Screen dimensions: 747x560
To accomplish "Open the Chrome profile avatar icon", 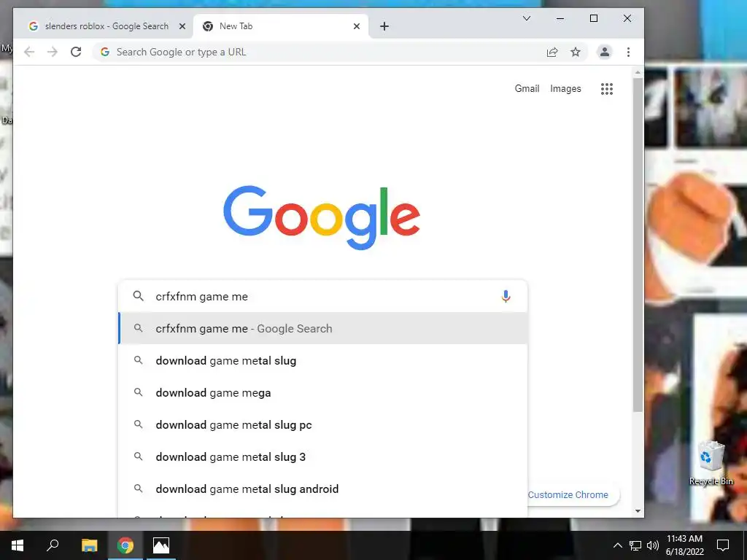I will (605, 52).
